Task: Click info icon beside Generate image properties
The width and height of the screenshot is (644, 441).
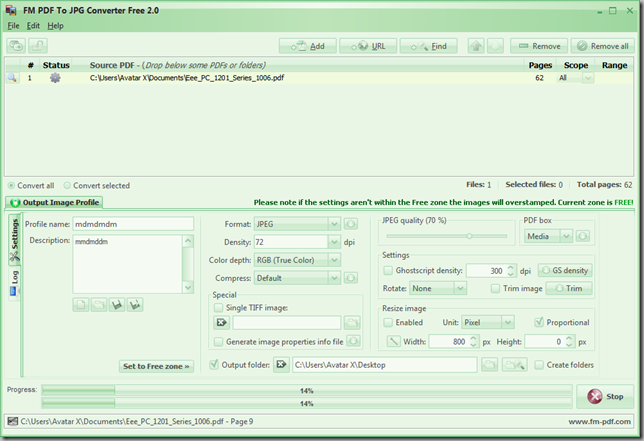Action: [x=353, y=341]
